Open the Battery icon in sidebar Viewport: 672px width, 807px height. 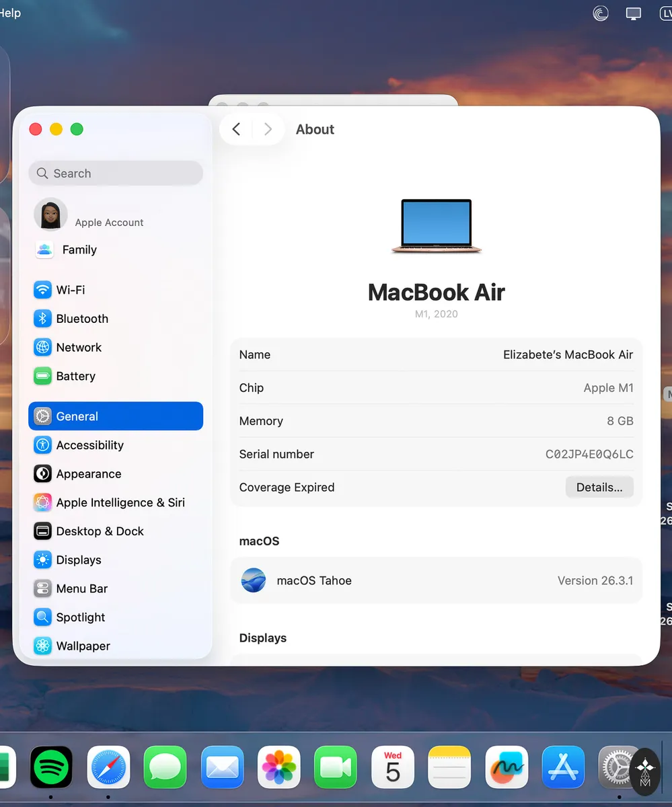click(42, 376)
